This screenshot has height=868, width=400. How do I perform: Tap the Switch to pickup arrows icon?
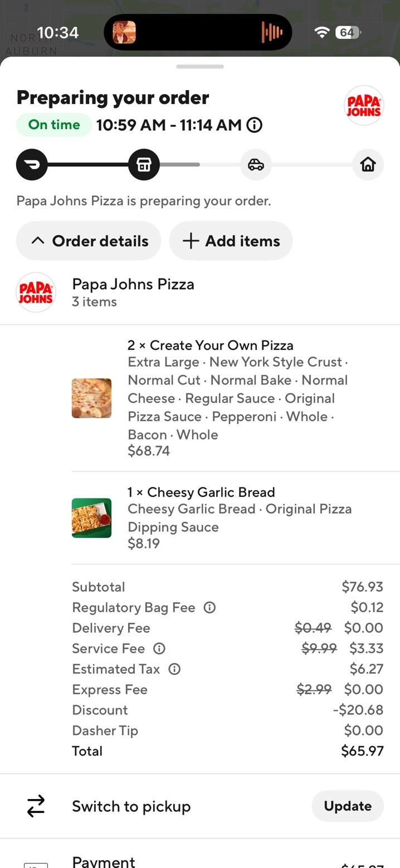point(36,806)
